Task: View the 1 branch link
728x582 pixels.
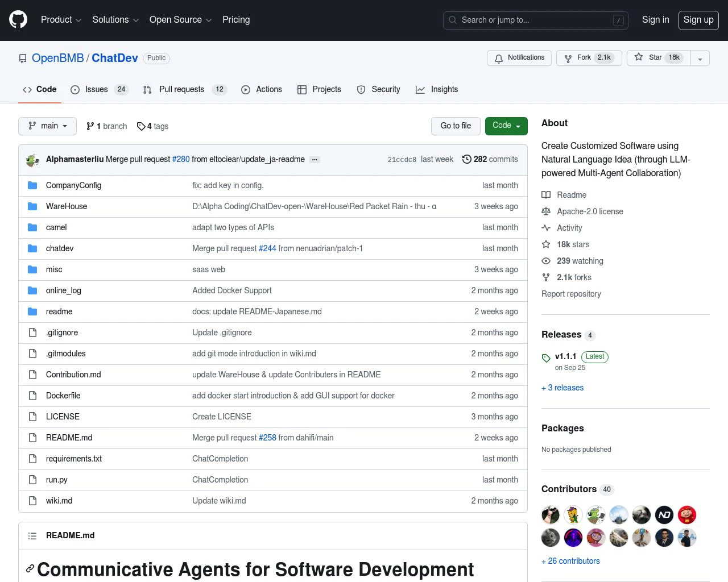Action: [x=107, y=126]
